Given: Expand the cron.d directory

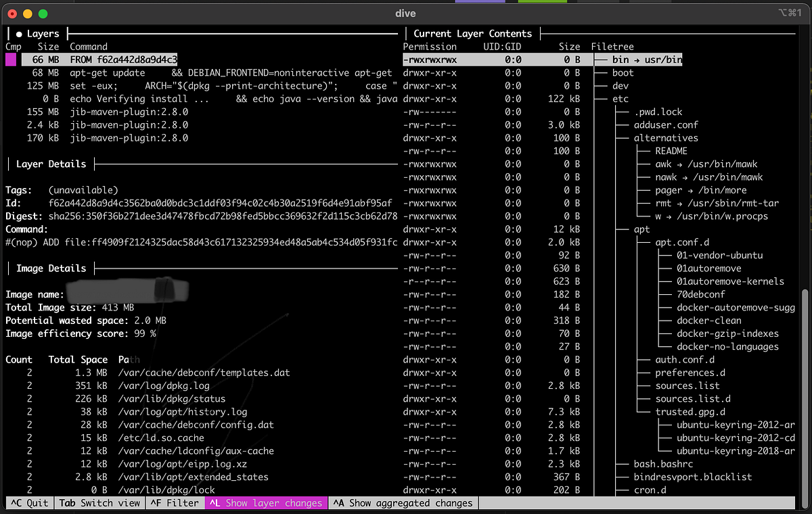Looking at the screenshot, I should pos(650,490).
